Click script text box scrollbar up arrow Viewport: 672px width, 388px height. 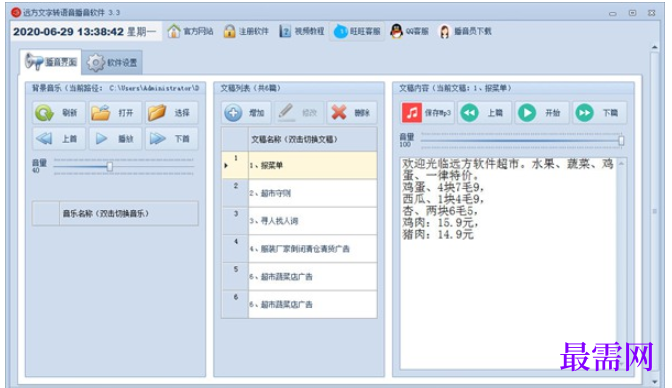tap(621, 163)
